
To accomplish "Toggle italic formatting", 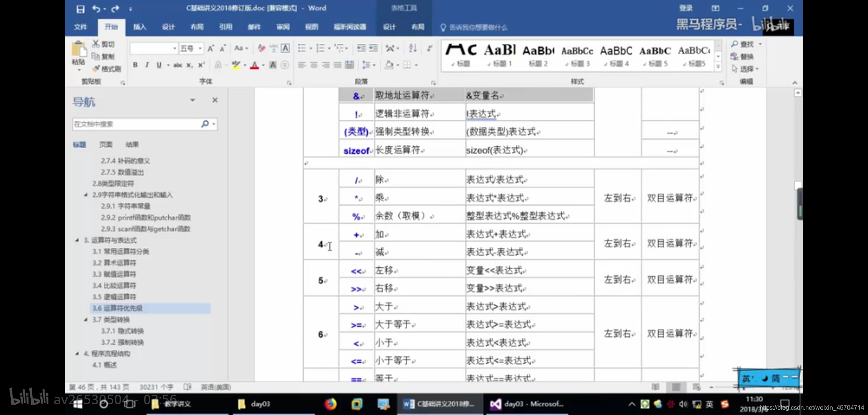I will (147, 65).
